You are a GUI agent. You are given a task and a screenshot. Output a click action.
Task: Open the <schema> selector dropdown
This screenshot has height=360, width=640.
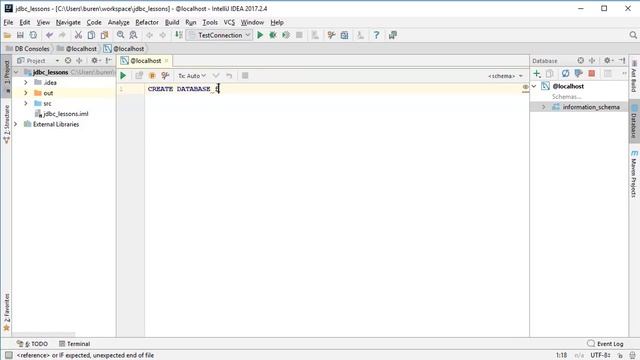[x=505, y=76]
